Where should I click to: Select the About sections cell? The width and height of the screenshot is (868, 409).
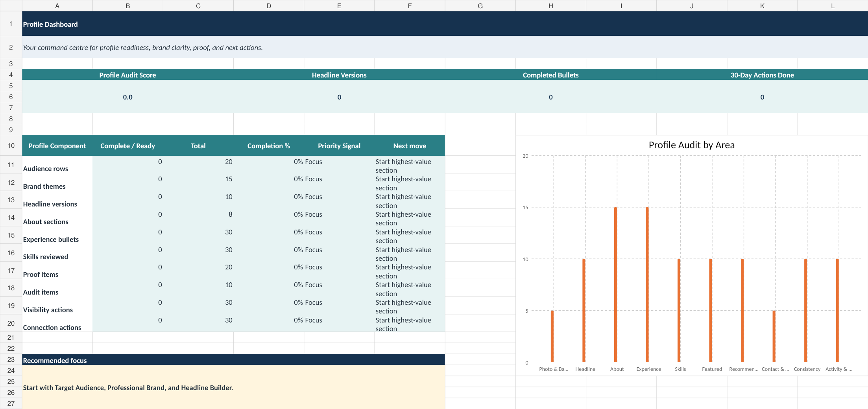(57, 217)
